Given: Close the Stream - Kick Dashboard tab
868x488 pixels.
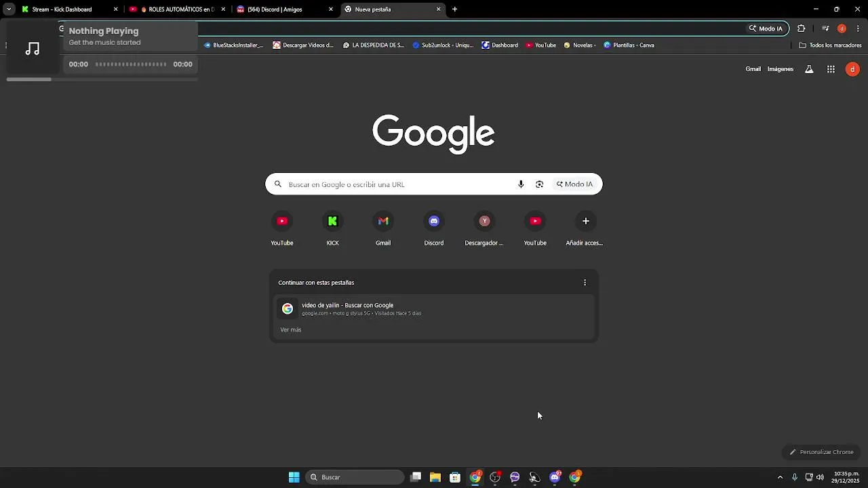Looking at the screenshot, I should [115, 9].
